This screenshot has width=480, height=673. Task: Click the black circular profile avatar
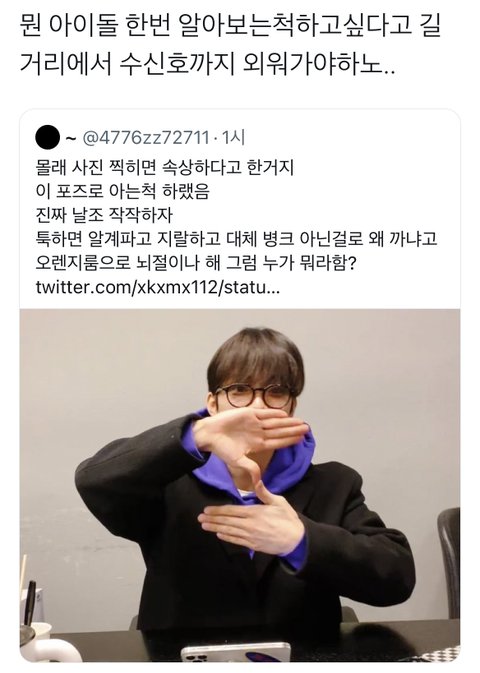pyautogui.click(x=47, y=137)
